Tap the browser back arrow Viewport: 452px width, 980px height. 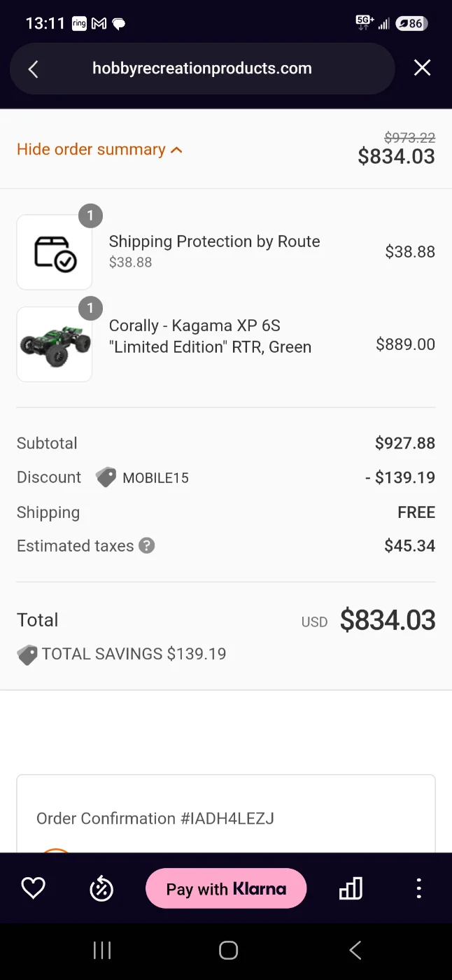coord(33,69)
